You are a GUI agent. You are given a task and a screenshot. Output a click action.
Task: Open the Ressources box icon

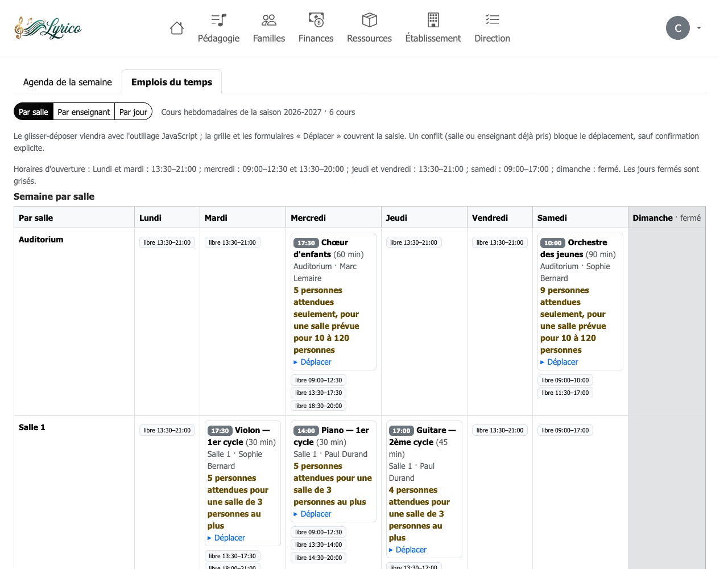[x=370, y=20]
